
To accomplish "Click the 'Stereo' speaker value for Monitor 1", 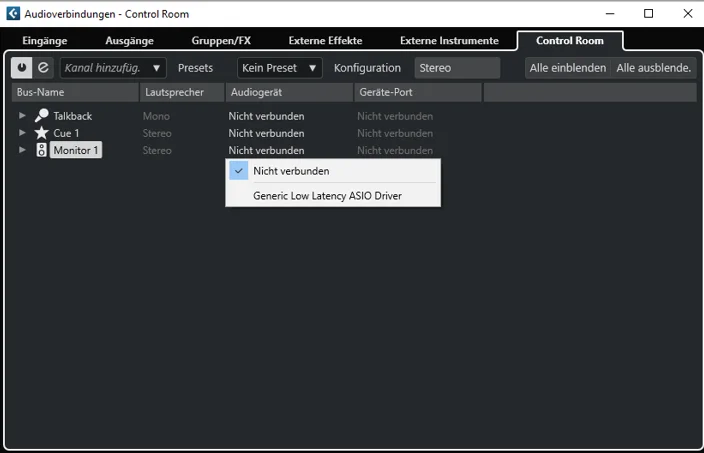I will pos(157,150).
